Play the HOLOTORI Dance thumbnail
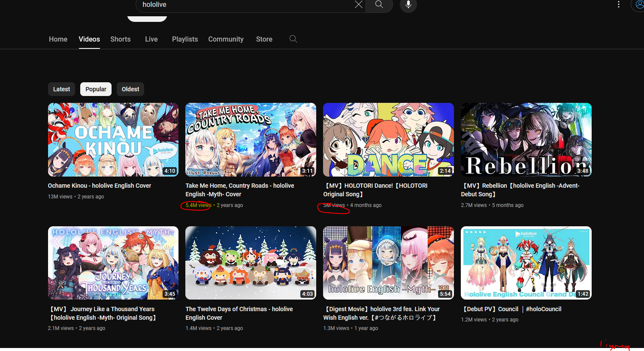This screenshot has width=644, height=351. pos(388,140)
